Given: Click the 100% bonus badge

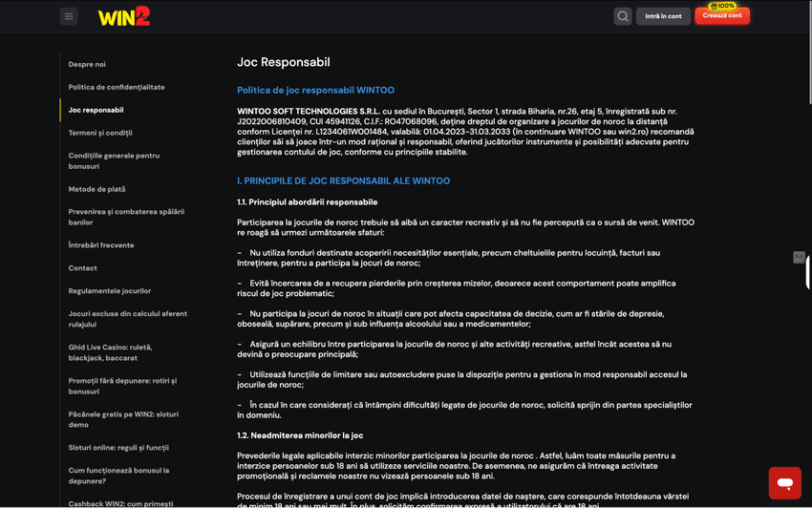Looking at the screenshot, I should [x=722, y=6].
